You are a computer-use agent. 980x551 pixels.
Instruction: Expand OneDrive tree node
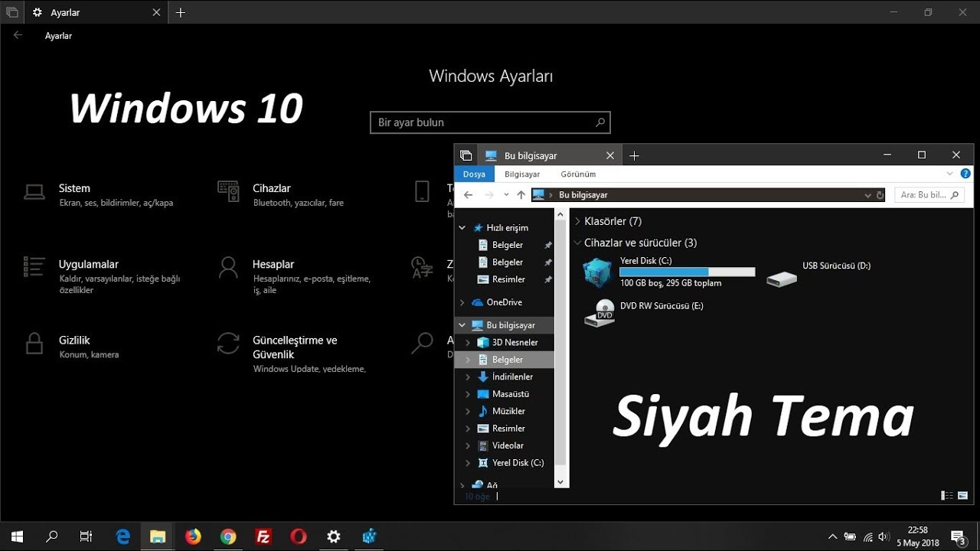coord(462,302)
